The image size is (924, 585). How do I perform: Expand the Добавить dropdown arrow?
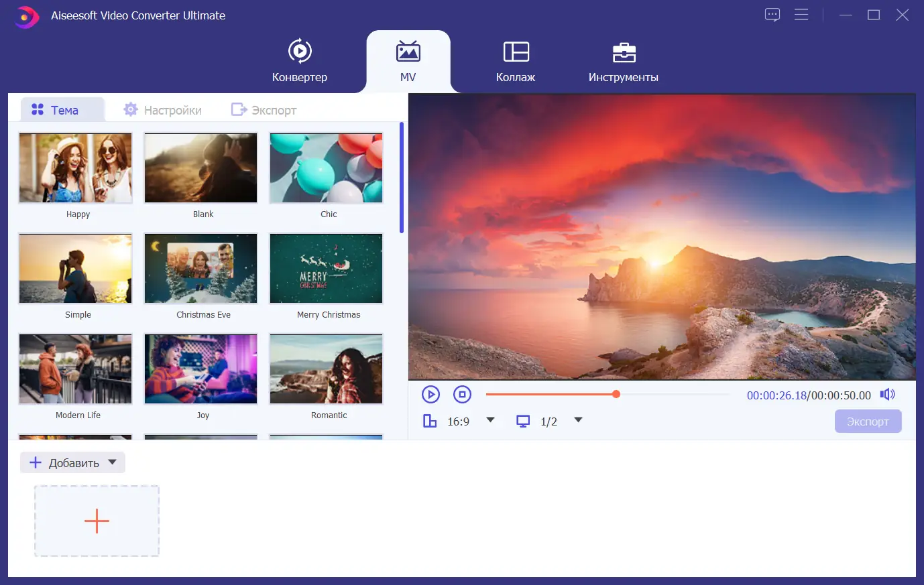tap(113, 462)
